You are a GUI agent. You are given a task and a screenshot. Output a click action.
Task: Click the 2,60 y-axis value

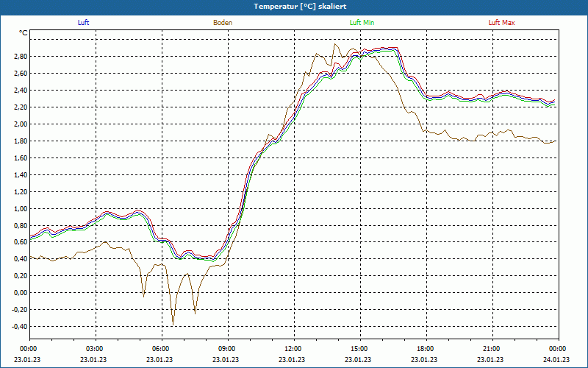[21, 73]
